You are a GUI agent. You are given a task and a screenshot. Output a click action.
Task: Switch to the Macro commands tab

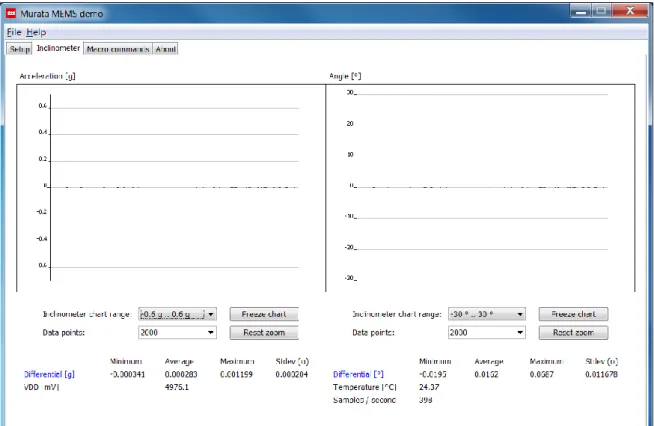point(118,49)
